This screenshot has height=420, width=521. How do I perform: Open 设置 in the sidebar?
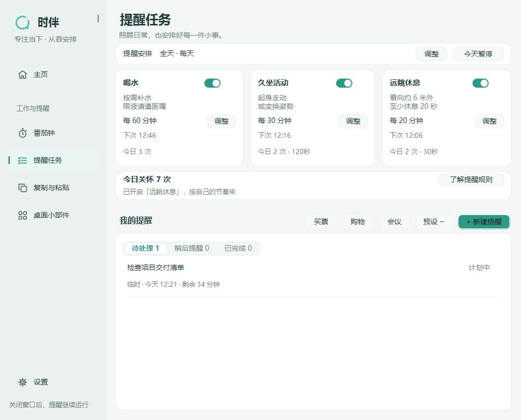tap(53, 382)
